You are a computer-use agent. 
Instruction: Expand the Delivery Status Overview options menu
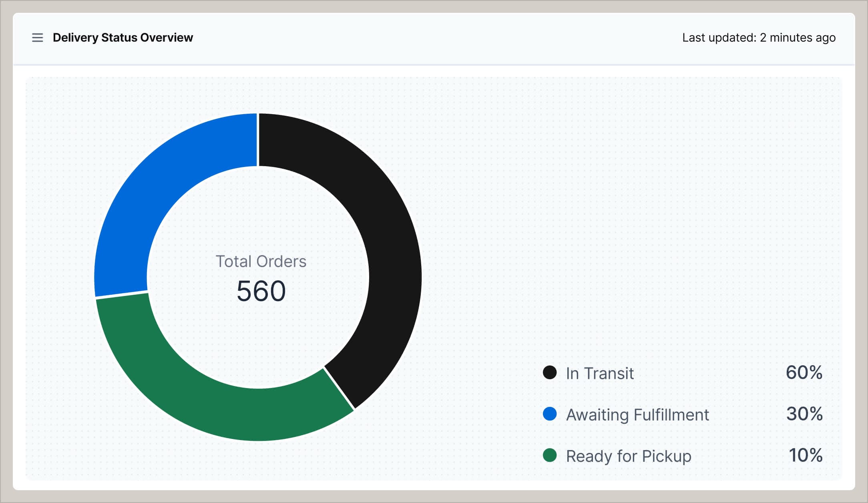point(37,37)
